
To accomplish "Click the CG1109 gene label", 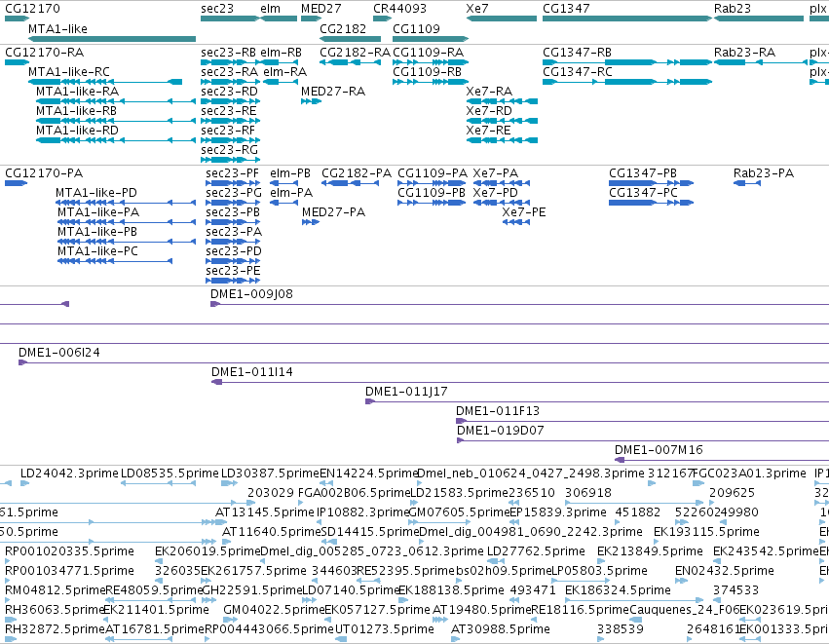I will pyautogui.click(x=416, y=28).
